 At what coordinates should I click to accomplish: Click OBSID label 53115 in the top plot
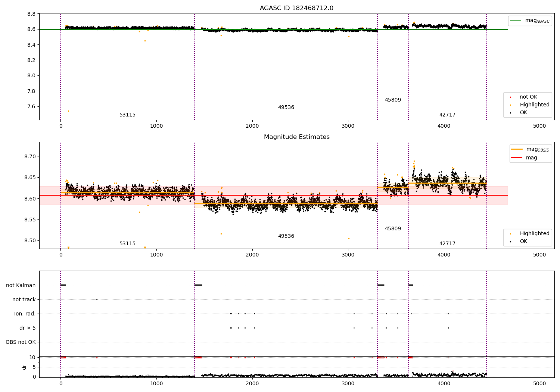(x=127, y=115)
